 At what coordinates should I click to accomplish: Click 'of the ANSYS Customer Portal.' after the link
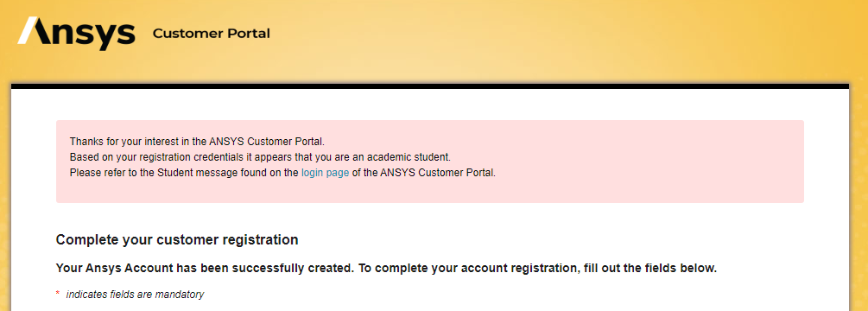(424, 173)
